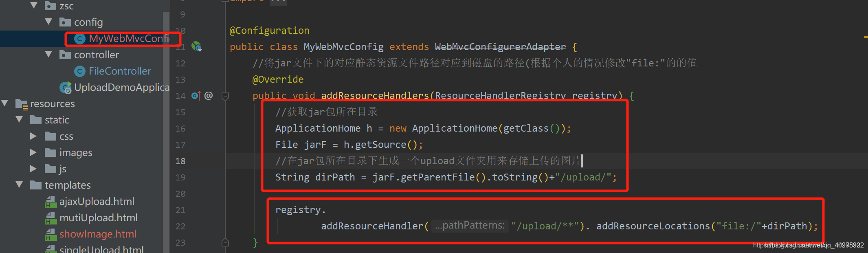Click the "file:/" string literal
This screenshot has height=253, width=868.
tap(738, 226)
